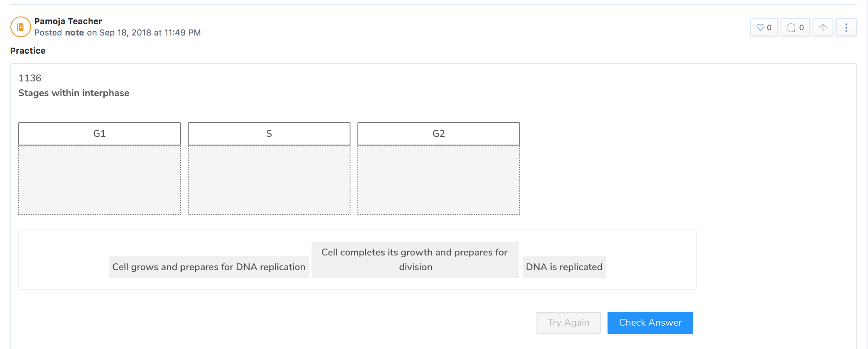The image size is (868, 349).
Task: Click the 'Stages within interphase' title
Action: click(x=74, y=93)
